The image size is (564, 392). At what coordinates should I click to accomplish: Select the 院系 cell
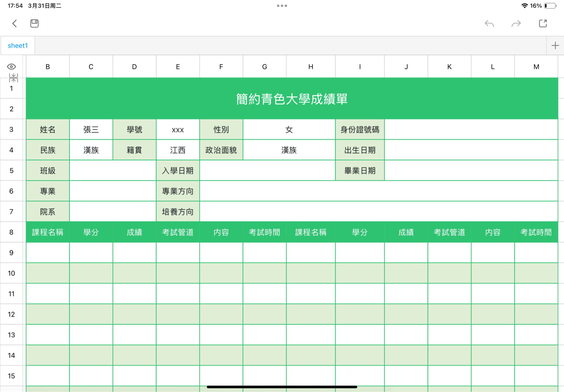click(48, 211)
